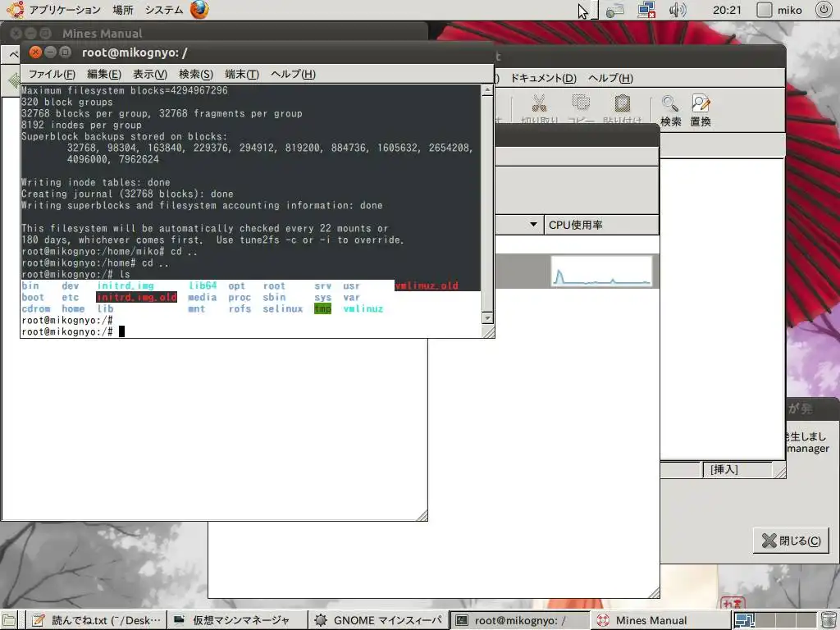Open the ファイル(F) menu in terminal

52,74
